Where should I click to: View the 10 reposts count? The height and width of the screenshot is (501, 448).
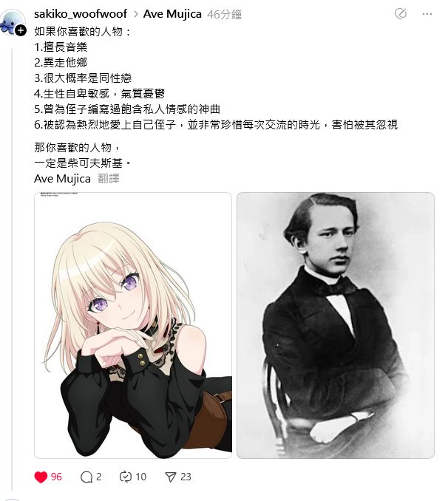click(140, 477)
